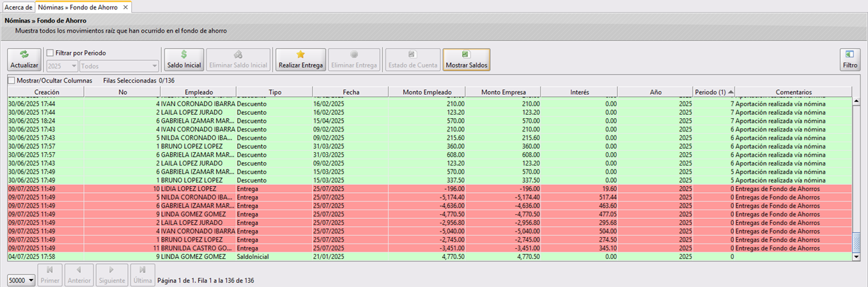Image resolution: width=868 pixels, height=287 pixels.
Task: Sort by the Comentarios column header
Action: pyautogui.click(x=793, y=91)
